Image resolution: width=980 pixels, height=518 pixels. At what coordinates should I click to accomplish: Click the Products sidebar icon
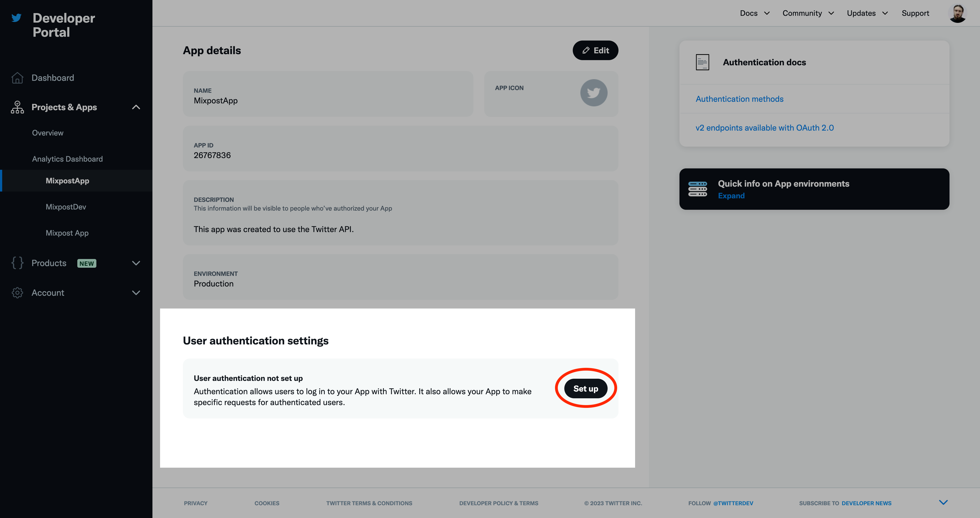click(x=17, y=263)
